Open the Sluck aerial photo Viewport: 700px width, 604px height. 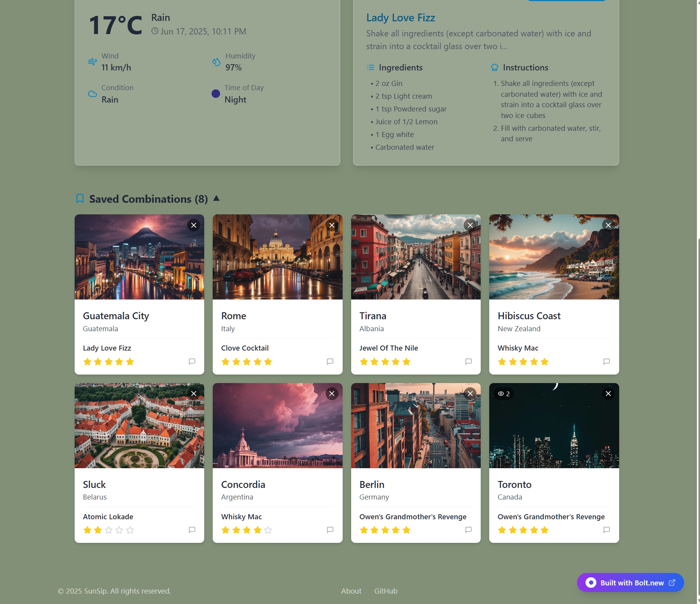tap(139, 426)
